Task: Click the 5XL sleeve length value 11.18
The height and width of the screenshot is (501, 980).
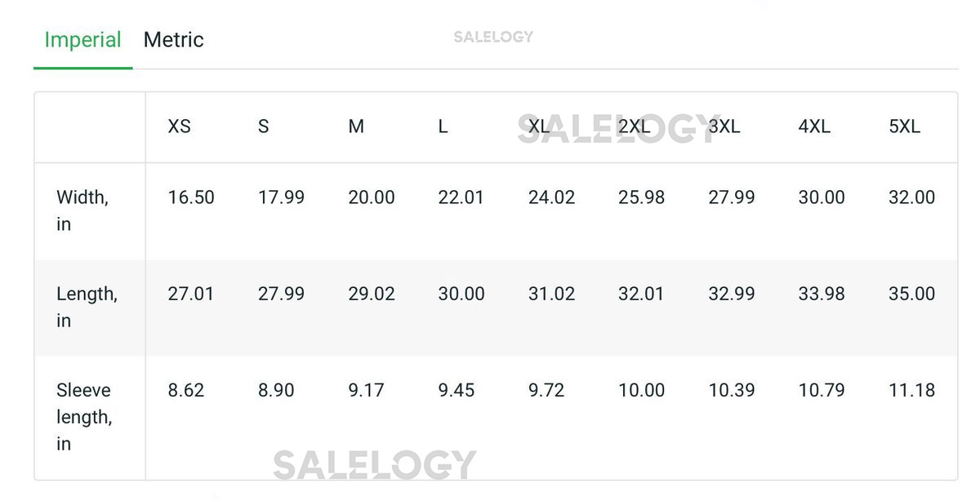Action: (x=911, y=390)
